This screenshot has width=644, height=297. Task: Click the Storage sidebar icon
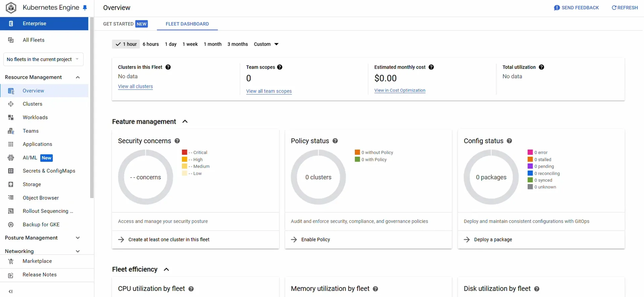(11, 184)
